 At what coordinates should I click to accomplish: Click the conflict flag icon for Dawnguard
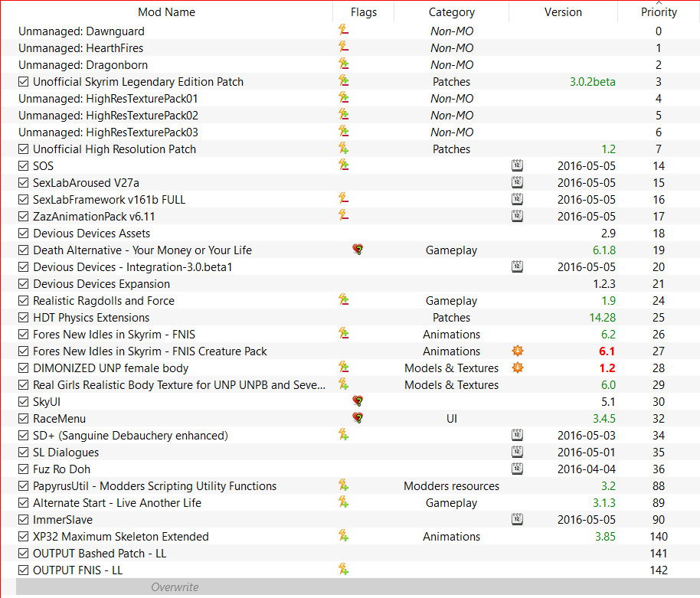(344, 31)
